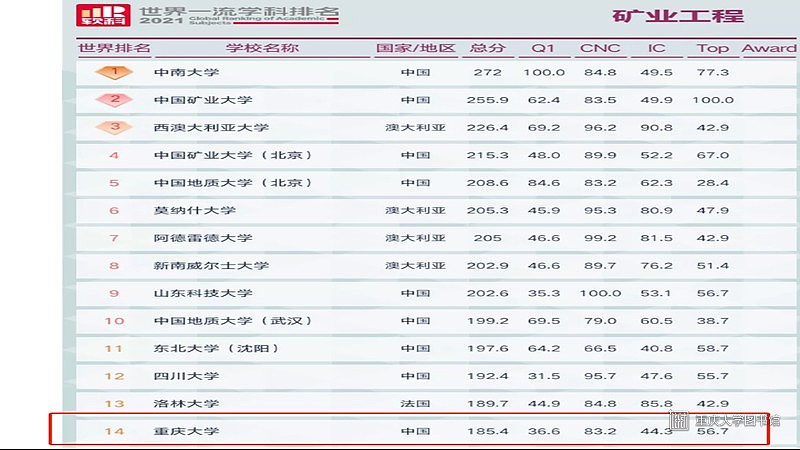This screenshot has height=450, width=800.
Task: Click the rank 2 pink badge
Action: (115, 99)
